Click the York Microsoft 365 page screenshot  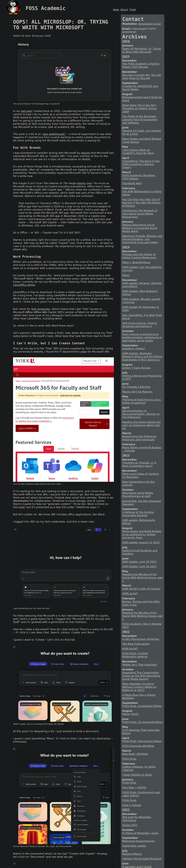click(x=63, y=420)
